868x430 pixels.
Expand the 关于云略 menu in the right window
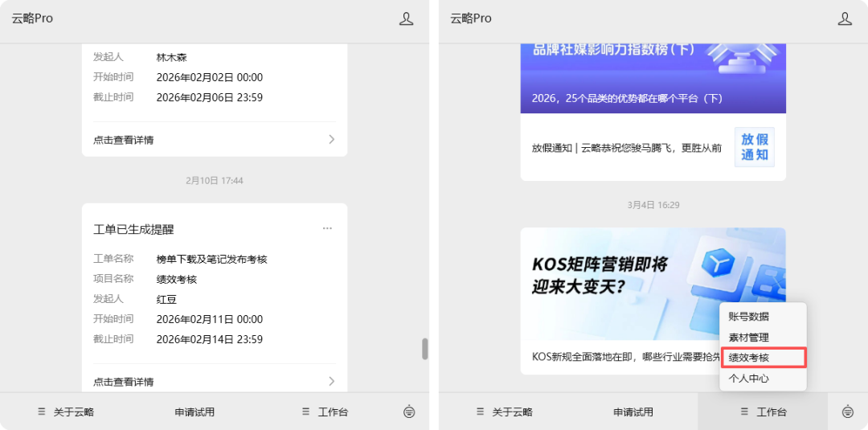(504, 412)
